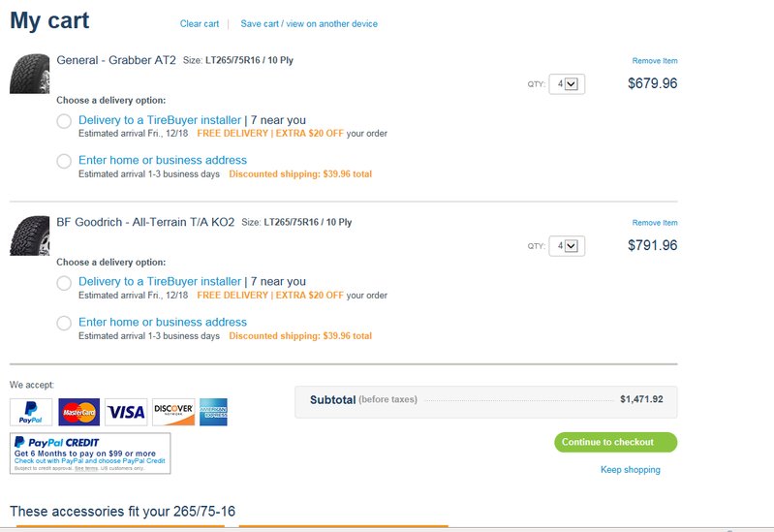Open quantity dropdown for BF Goodrich KO2

[567, 246]
